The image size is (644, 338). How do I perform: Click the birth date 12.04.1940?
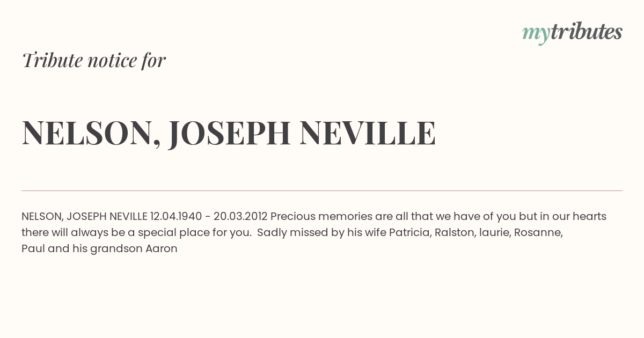pyautogui.click(x=176, y=217)
